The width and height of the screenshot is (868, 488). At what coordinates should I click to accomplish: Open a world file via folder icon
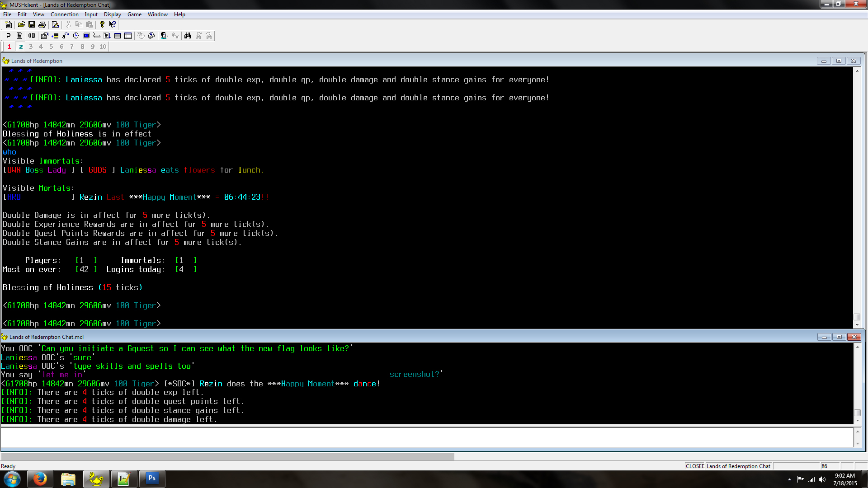[x=21, y=24]
